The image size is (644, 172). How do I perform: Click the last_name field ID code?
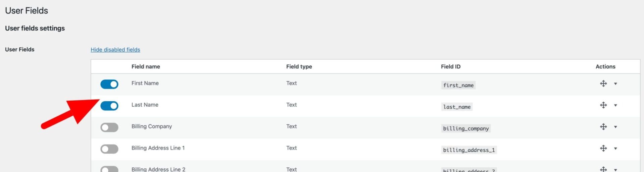click(x=457, y=107)
